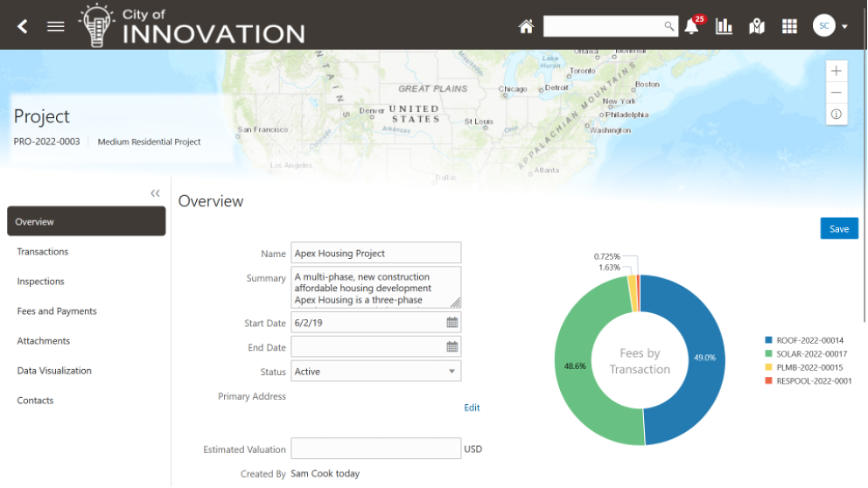Focus the Name input field

point(376,253)
